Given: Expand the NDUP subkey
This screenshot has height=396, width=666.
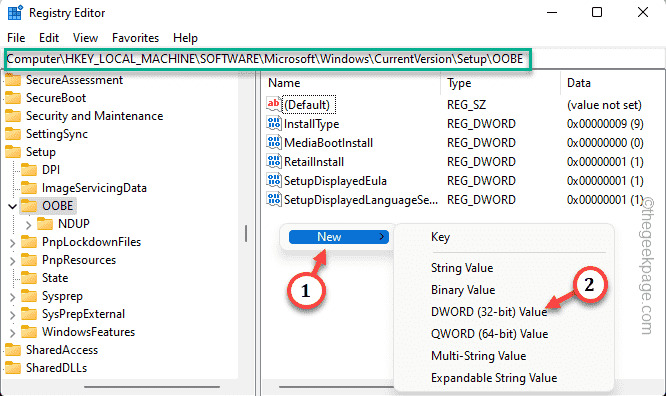Looking at the screenshot, I should tap(28, 224).
